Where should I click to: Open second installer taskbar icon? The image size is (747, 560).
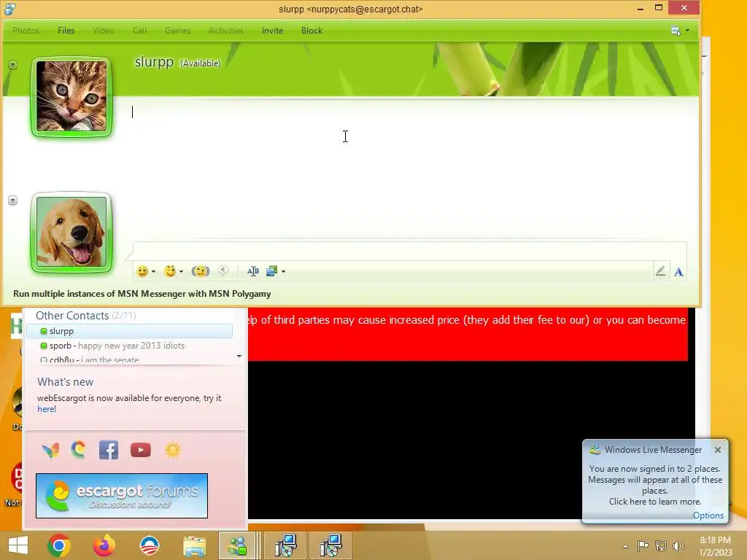[330, 545]
